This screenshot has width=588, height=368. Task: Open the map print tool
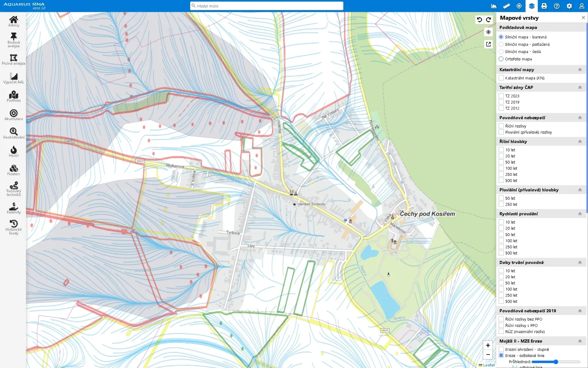(544, 6)
